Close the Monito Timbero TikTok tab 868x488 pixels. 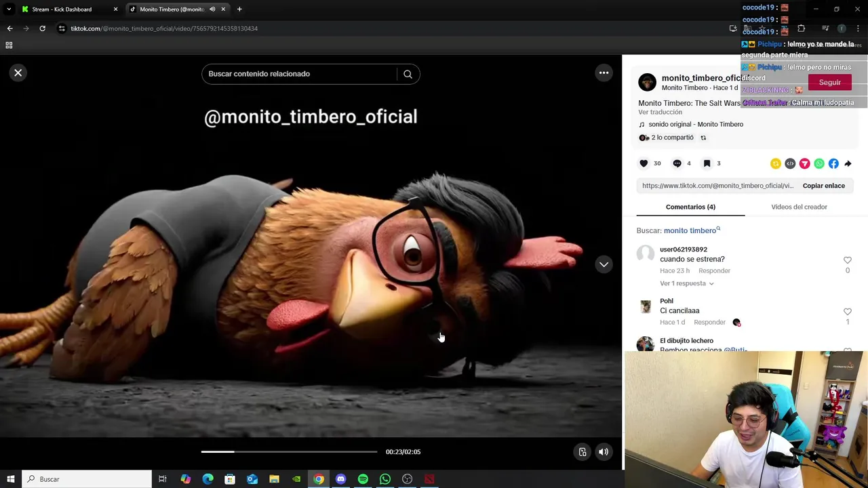click(223, 9)
